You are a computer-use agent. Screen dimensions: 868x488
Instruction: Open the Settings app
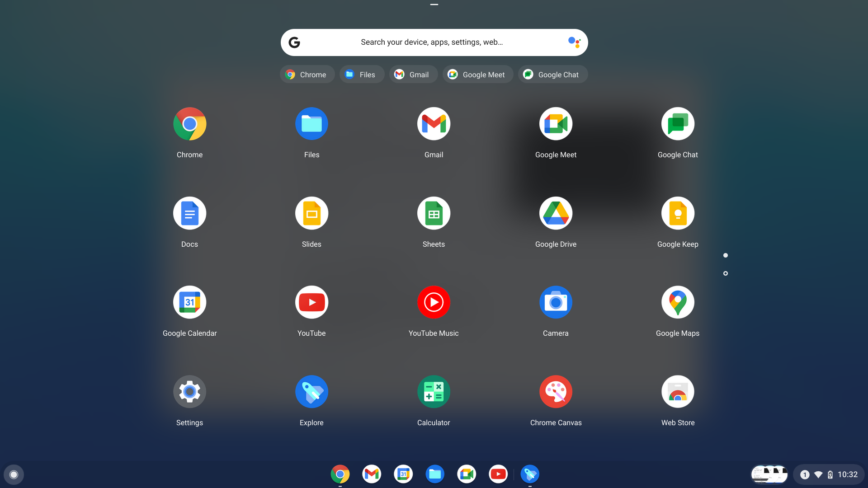pyautogui.click(x=190, y=392)
